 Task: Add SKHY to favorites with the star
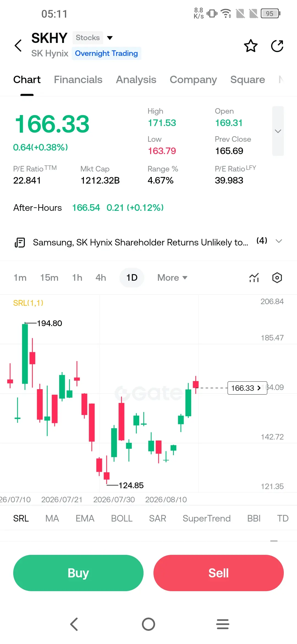click(x=251, y=46)
